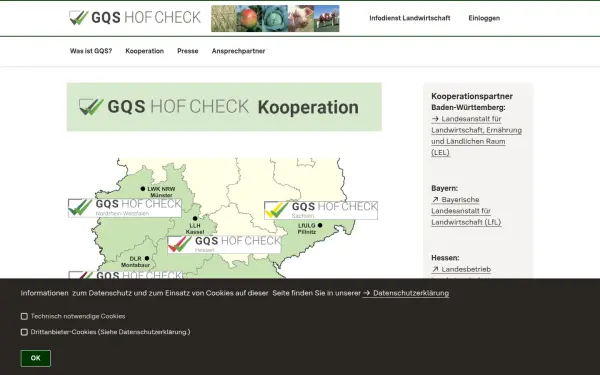Confirm cookie settings with OK button
This screenshot has height=375, width=600.
pyautogui.click(x=36, y=358)
